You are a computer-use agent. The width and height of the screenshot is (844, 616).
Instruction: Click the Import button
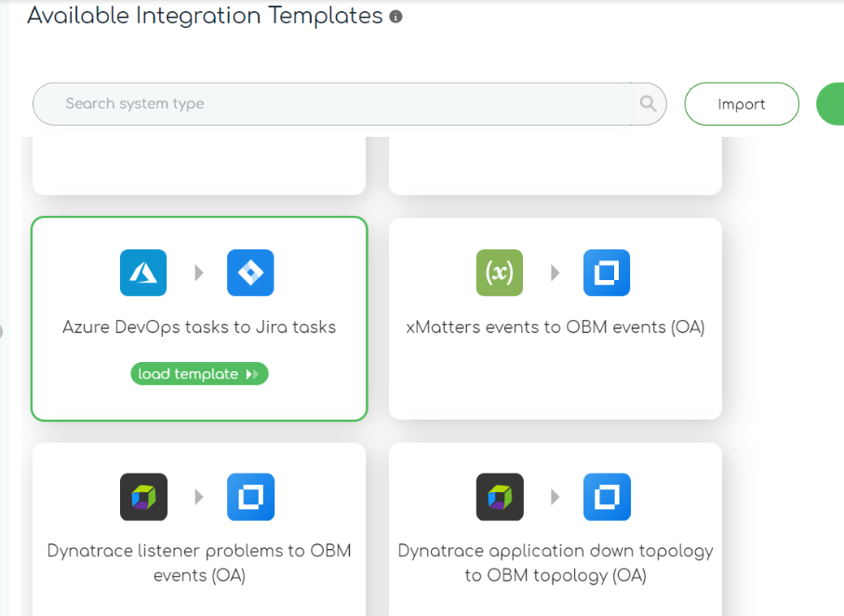pyautogui.click(x=742, y=104)
